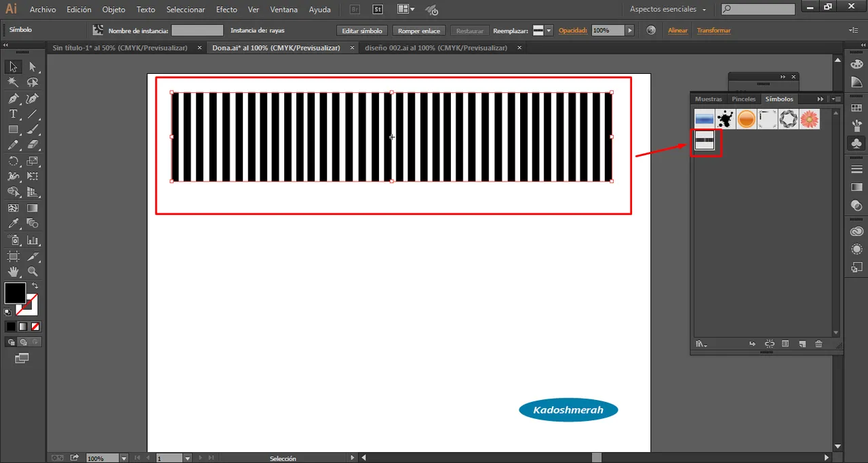Open the Creative Cloud Libraries panel icon
The image size is (868, 463).
click(x=856, y=232)
